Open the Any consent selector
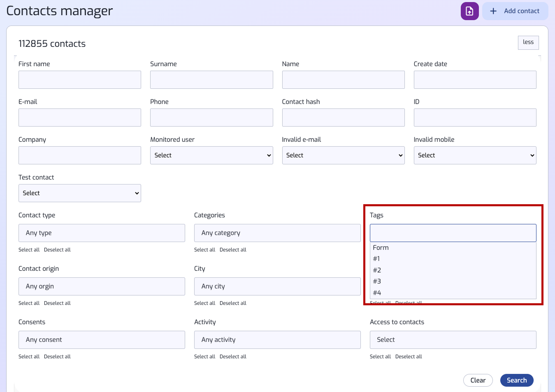555x392 pixels. pos(102,340)
